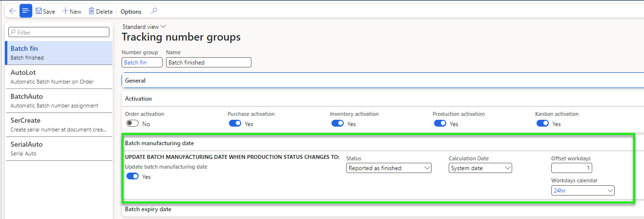
Task: Toggle the list pane icon
Action: coord(26,11)
